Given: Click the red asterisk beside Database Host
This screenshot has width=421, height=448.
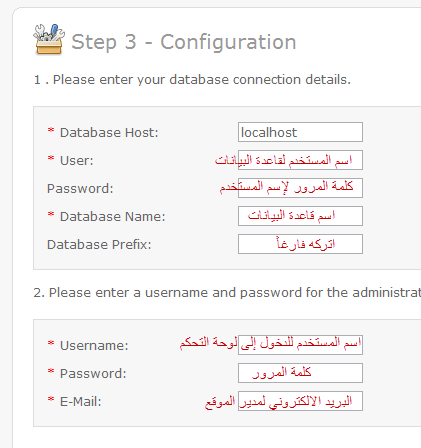Looking at the screenshot, I should [51, 130].
